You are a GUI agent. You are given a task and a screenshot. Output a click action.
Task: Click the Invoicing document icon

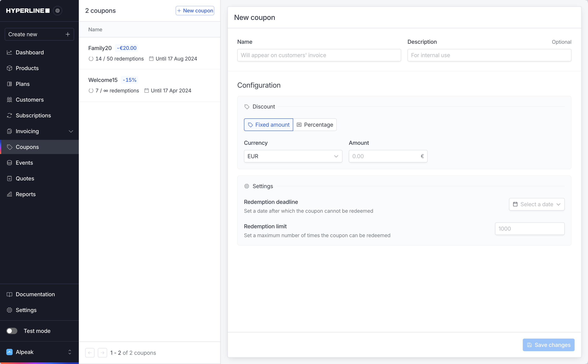9,131
